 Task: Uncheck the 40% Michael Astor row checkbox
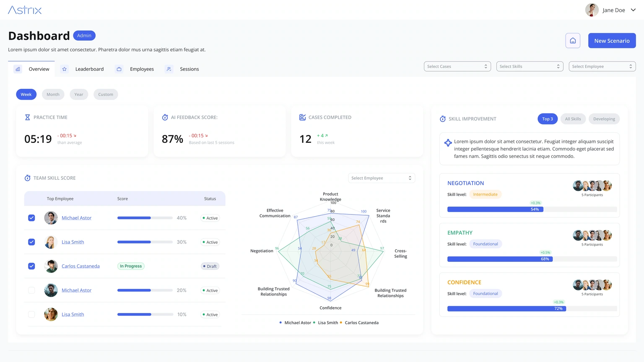(x=31, y=218)
